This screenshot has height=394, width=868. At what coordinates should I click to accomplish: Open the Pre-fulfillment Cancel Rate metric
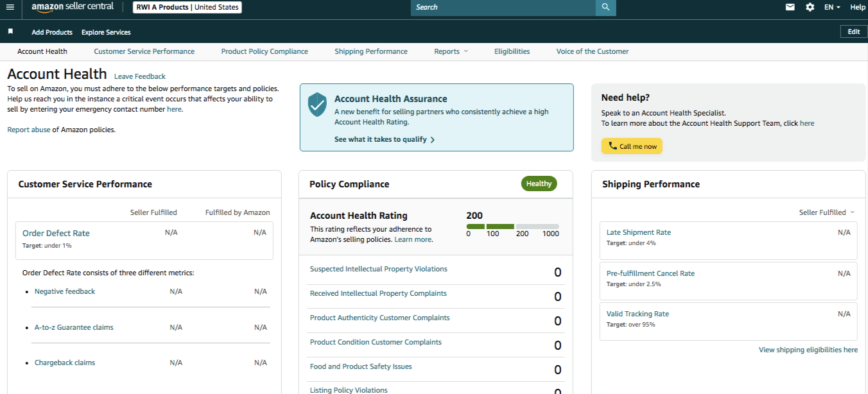[650, 273]
